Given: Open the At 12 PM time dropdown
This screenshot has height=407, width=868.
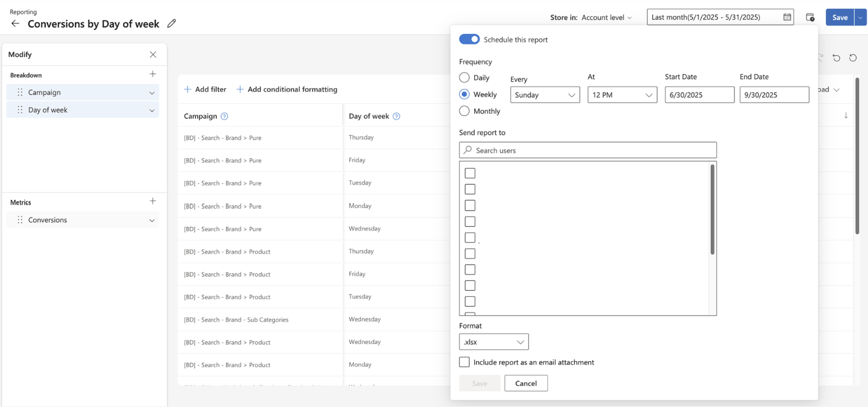Looking at the screenshot, I should coord(622,95).
